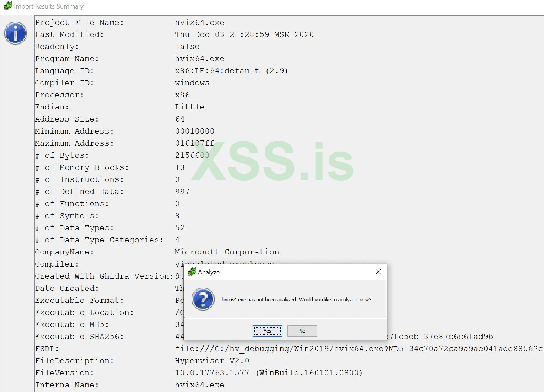Click the '# of Memory Blocks' label
The image size is (544, 392).
[x=82, y=167]
